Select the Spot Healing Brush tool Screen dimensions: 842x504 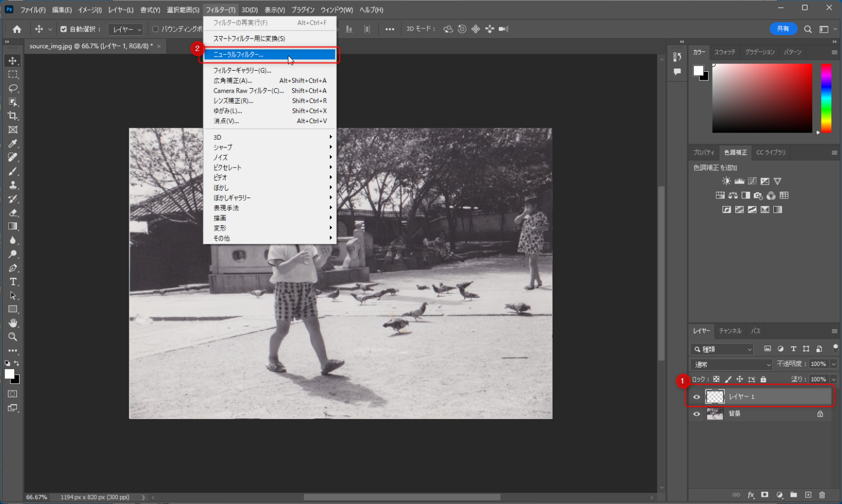pyautogui.click(x=13, y=157)
